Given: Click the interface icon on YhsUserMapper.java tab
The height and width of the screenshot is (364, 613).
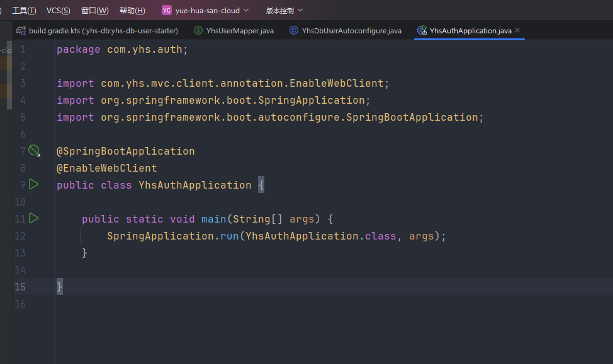Looking at the screenshot, I should 198,30.
